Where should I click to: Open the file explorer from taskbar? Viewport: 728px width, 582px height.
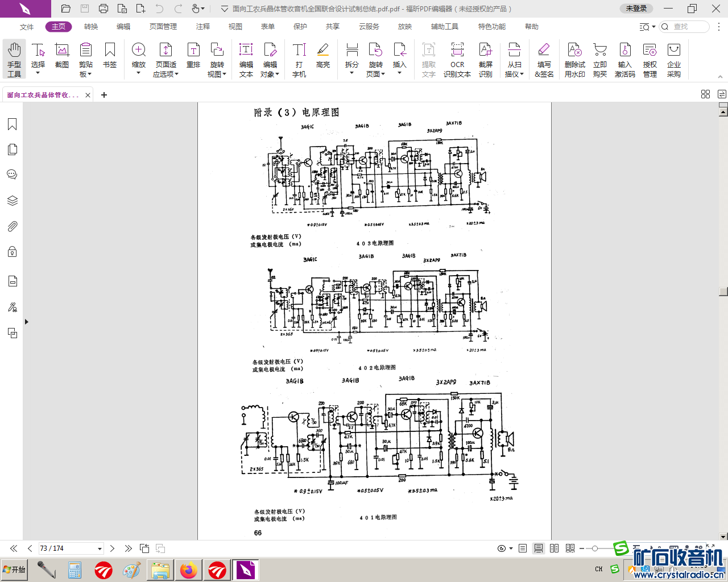tap(160, 569)
